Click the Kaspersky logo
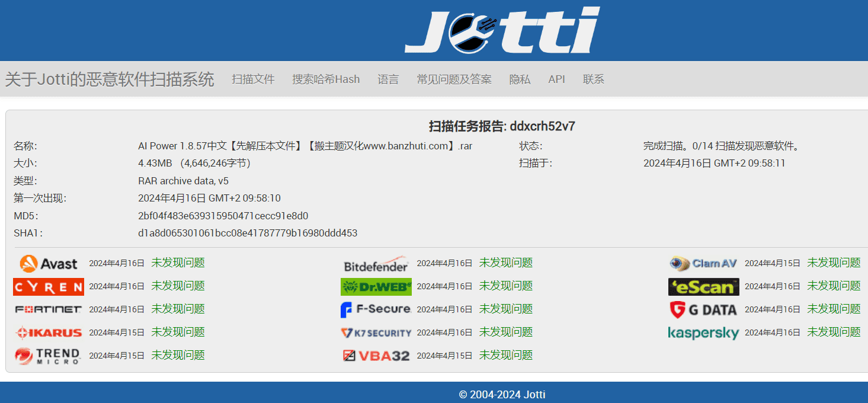868x403 pixels. point(704,332)
